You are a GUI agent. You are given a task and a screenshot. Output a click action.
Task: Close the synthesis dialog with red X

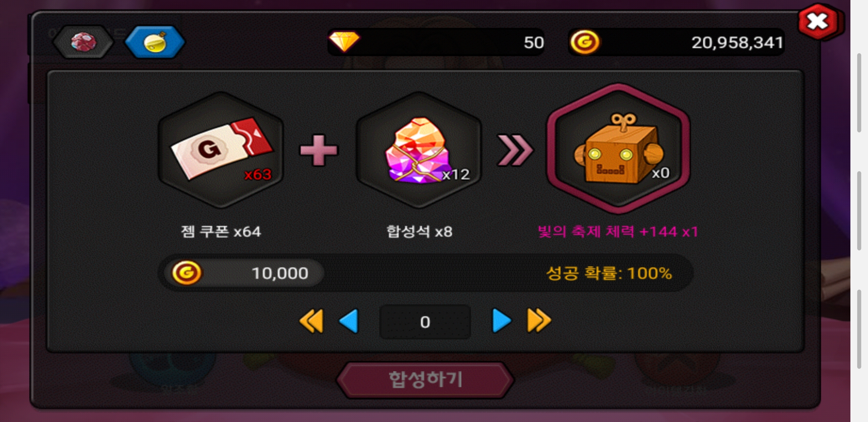click(819, 22)
